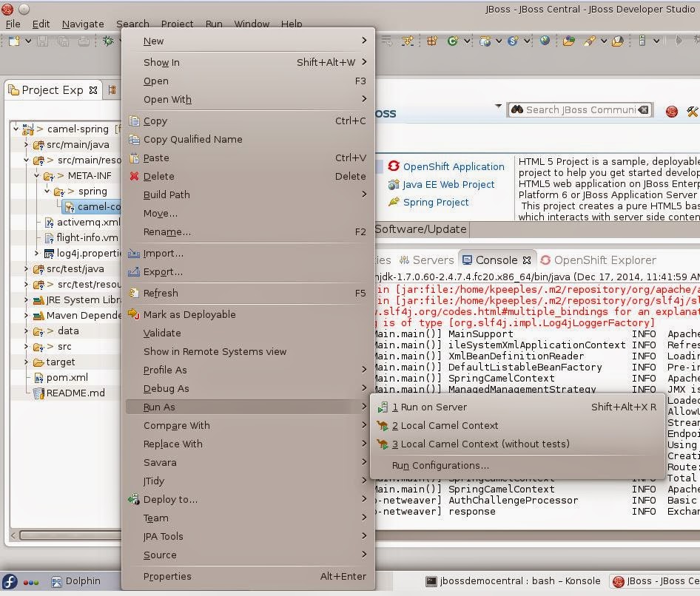Screen dimensions: 700x596
Task: Click the globe web browser toolbar icon
Action: (x=545, y=41)
